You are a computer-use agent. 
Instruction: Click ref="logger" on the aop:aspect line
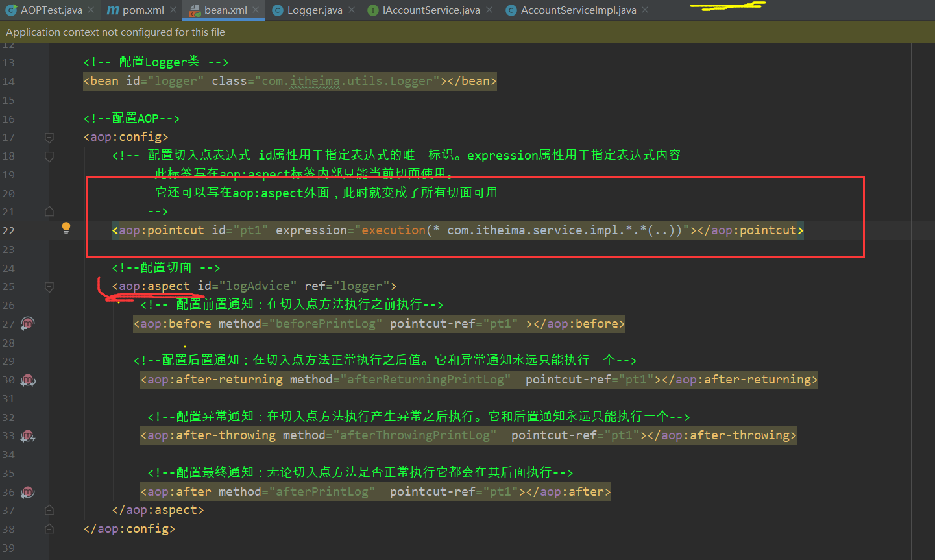(347, 286)
